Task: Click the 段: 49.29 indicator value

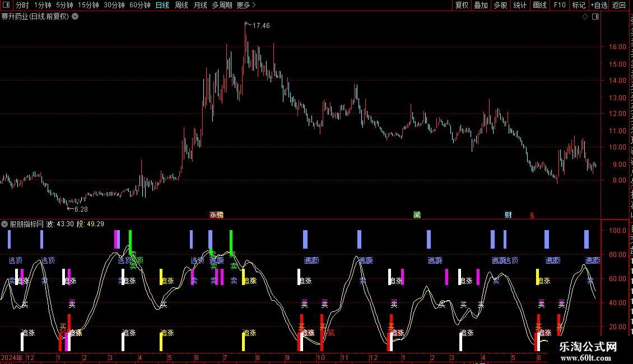Action: pos(90,224)
